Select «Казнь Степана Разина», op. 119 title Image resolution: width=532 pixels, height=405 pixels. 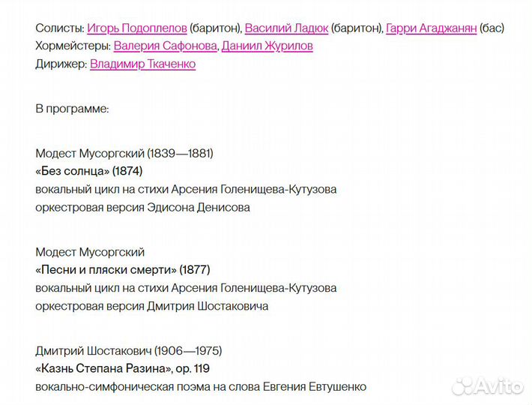123,368
